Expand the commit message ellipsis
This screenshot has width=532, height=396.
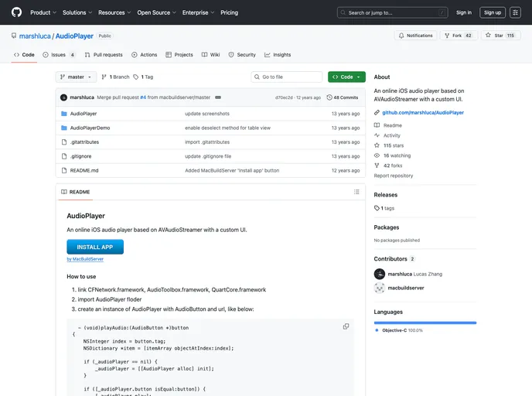point(218,97)
